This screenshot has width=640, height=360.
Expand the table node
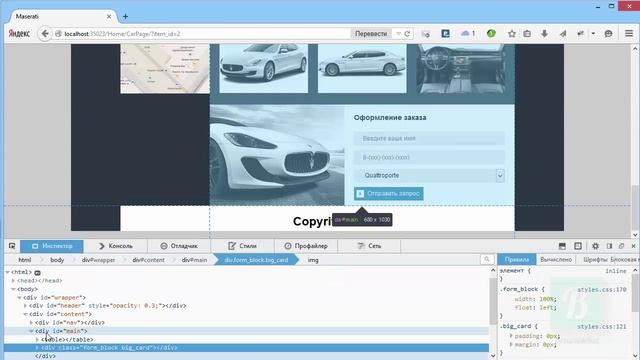point(37,340)
